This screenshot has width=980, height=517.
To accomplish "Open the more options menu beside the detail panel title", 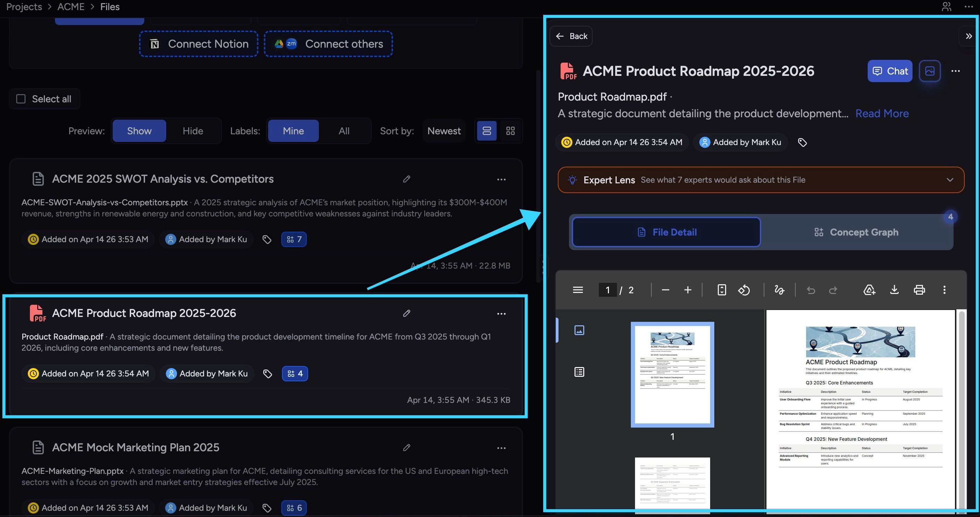I will click(x=955, y=71).
